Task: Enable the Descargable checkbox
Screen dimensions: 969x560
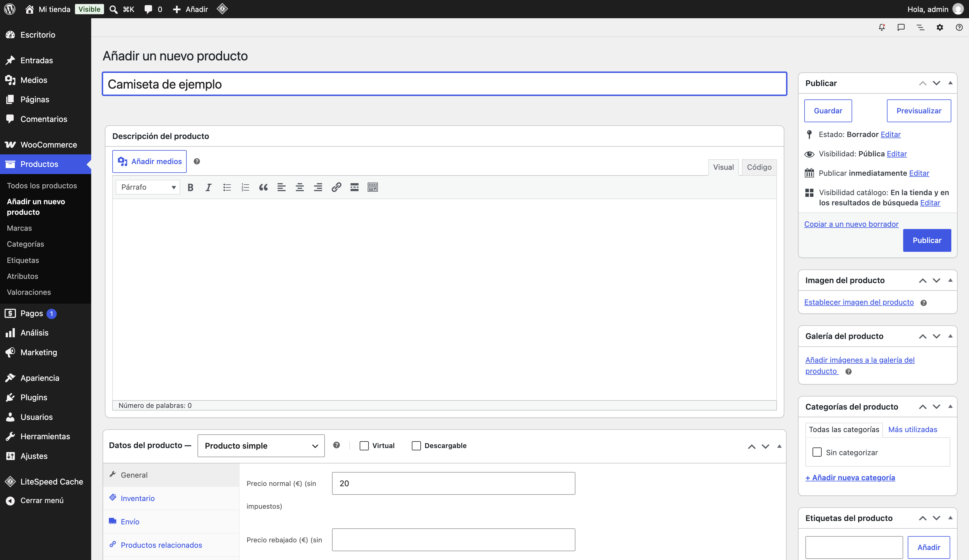Action: 416,445
